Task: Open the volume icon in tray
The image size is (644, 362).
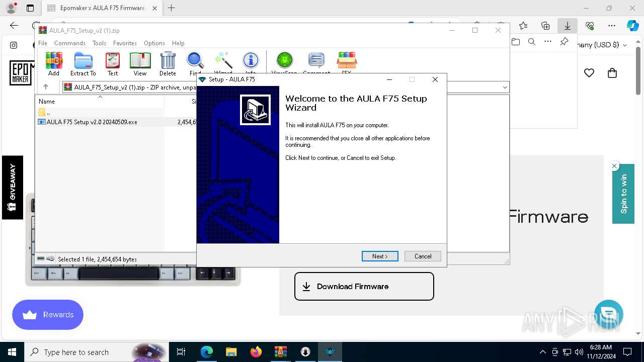Action: point(579,352)
